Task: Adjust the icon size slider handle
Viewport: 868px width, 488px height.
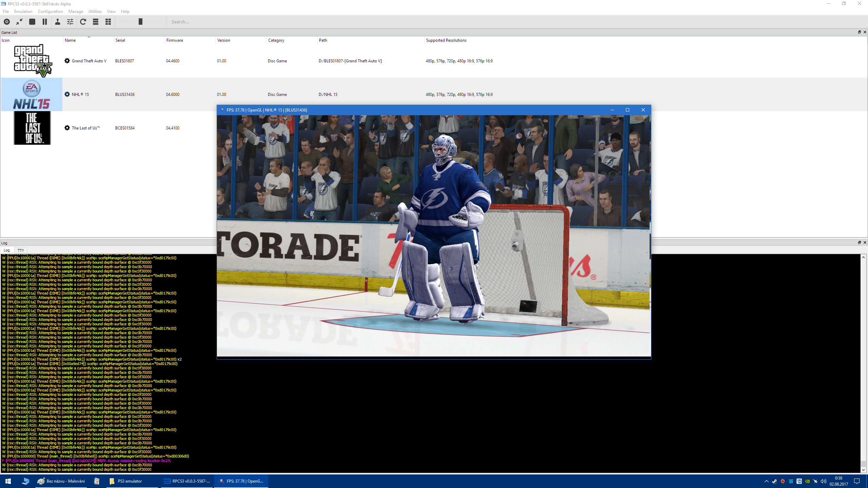Action: [140, 22]
